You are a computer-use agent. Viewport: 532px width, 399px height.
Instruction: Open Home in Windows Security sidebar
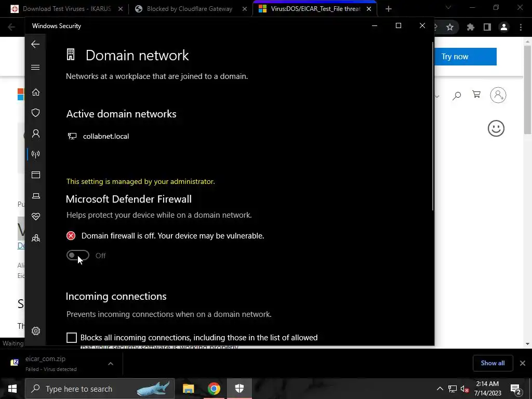36,92
